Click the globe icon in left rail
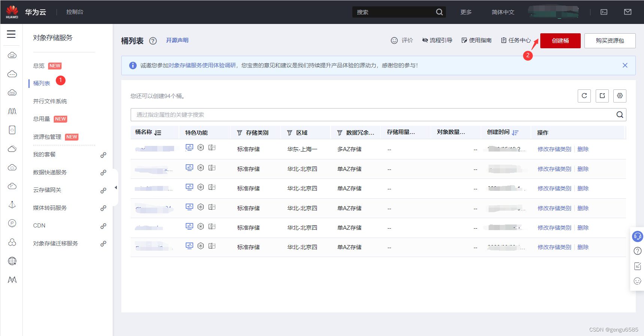This screenshot has height=336, width=644. coord(12,261)
